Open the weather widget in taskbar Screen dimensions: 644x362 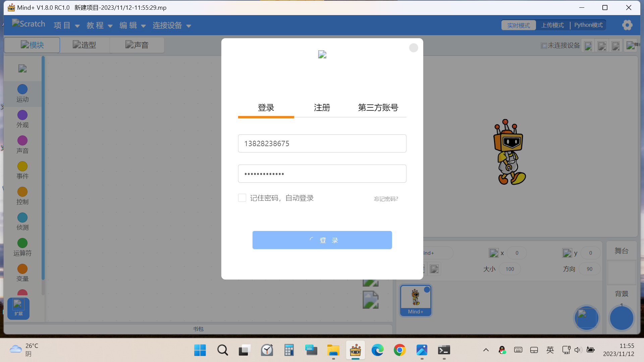(x=24, y=350)
